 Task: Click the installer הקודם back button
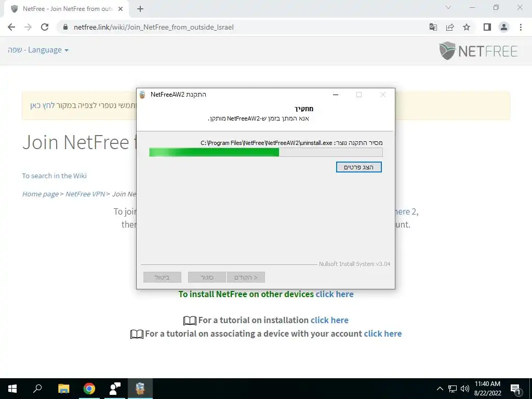click(246, 277)
